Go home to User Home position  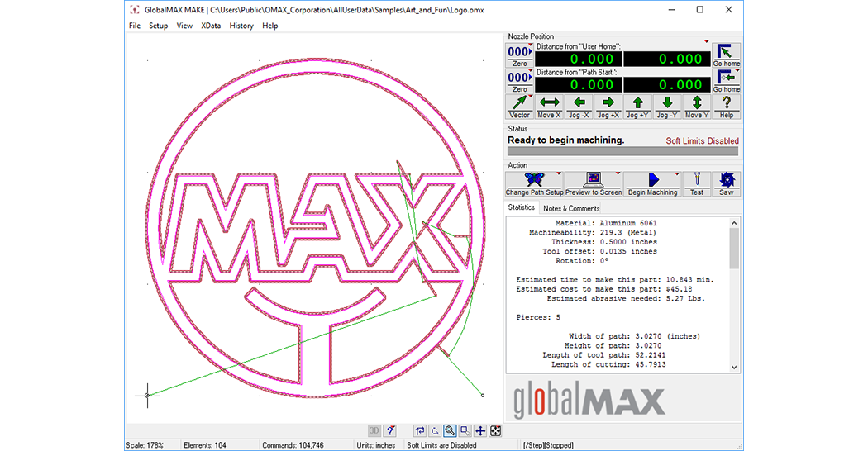pyautogui.click(x=727, y=55)
